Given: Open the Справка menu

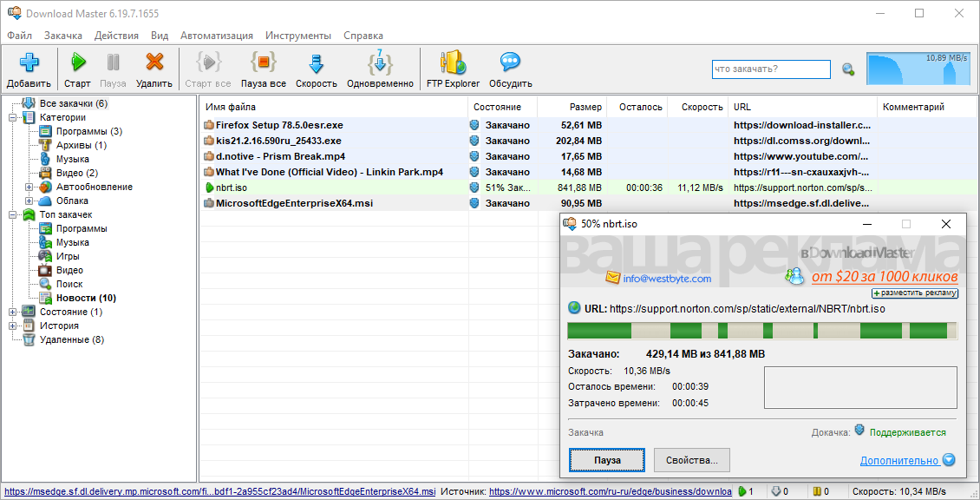Looking at the screenshot, I should click(x=363, y=36).
